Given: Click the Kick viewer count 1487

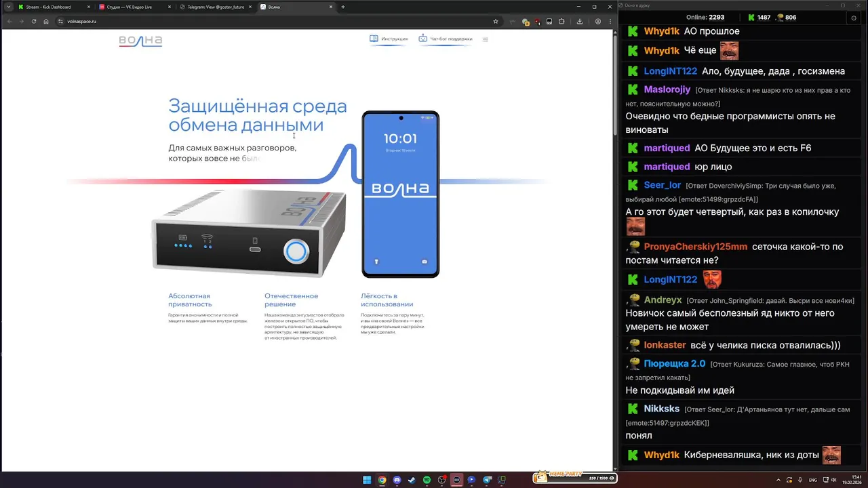Looking at the screenshot, I should (758, 18).
